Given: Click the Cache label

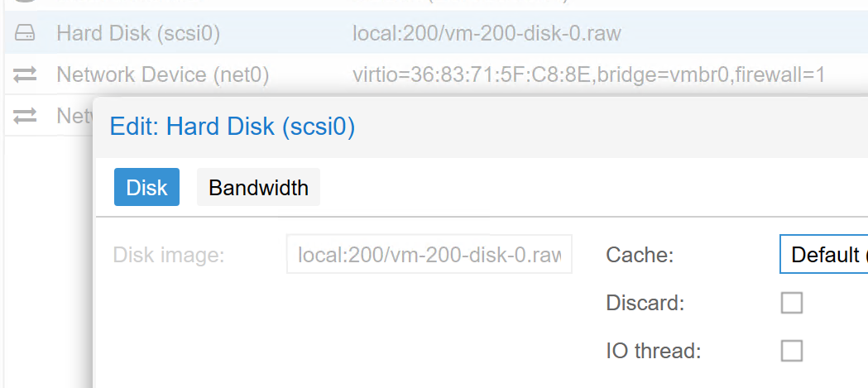Looking at the screenshot, I should 640,255.
